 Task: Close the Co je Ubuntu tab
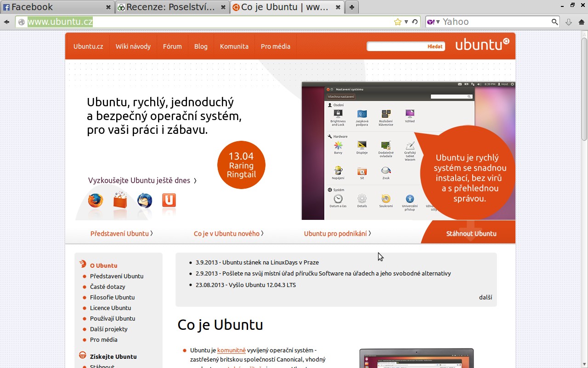pyautogui.click(x=338, y=7)
